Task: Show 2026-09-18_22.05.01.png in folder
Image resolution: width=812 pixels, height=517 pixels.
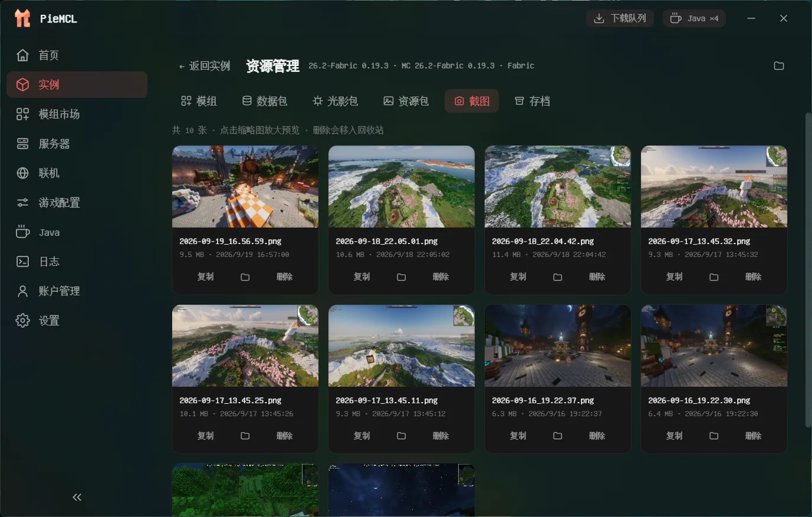Action: [402, 277]
